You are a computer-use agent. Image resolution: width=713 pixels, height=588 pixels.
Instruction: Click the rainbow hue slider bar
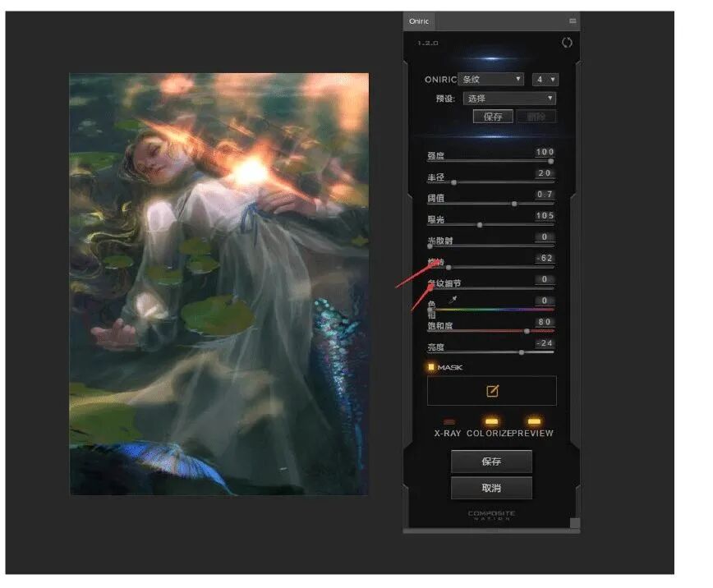click(491, 310)
